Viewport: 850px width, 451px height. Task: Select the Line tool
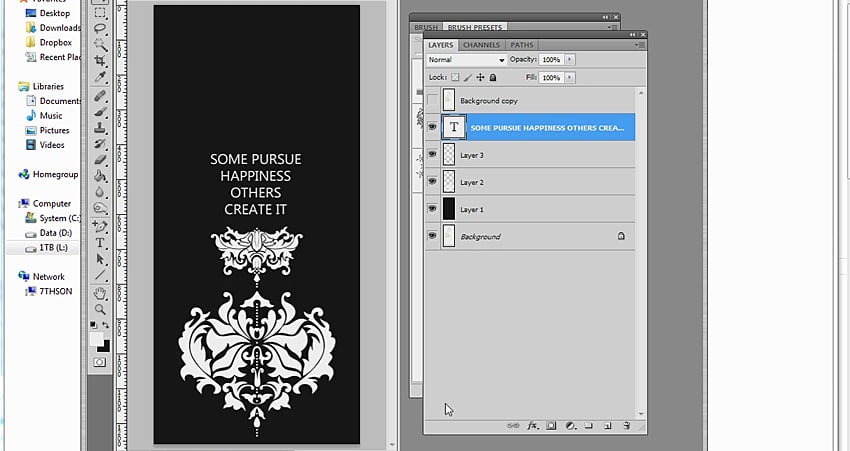(100, 275)
